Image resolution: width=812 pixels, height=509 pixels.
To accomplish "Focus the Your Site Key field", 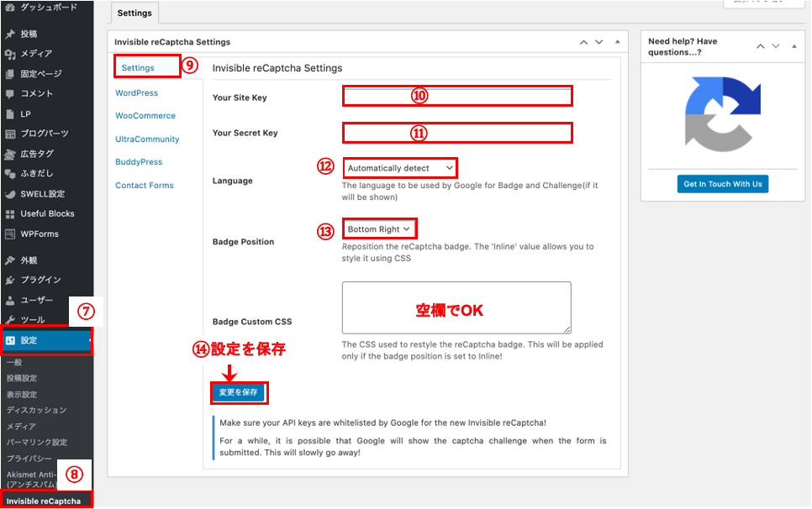I will click(x=457, y=97).
